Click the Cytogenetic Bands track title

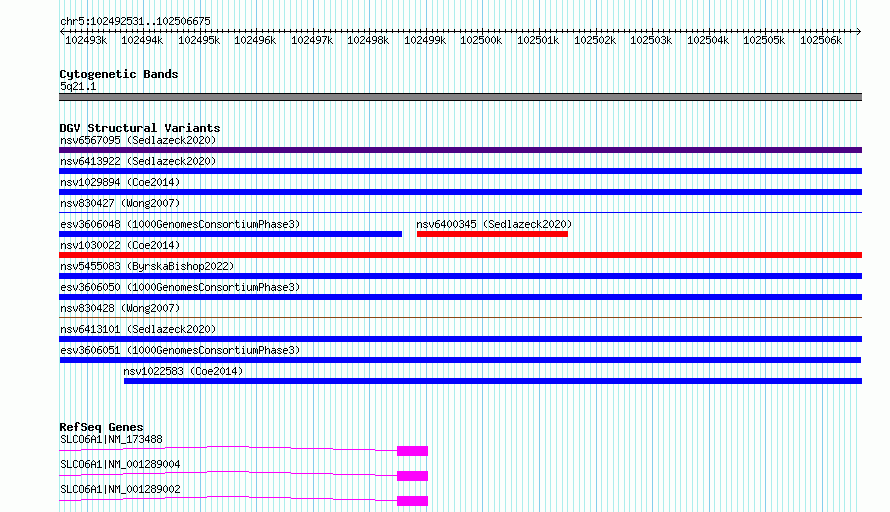(119, 74)
